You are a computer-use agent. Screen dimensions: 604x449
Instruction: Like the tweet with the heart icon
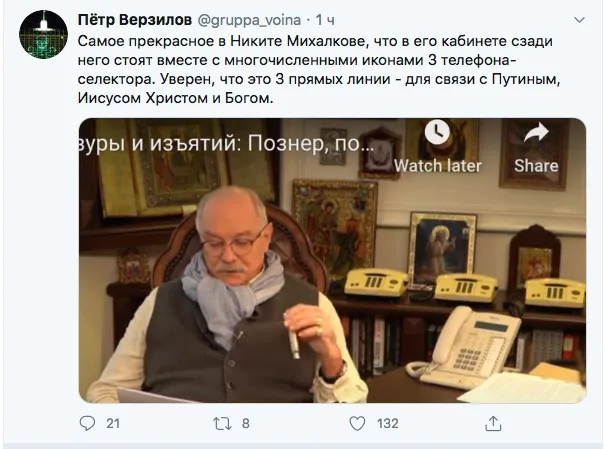click(x=357, y=424)
